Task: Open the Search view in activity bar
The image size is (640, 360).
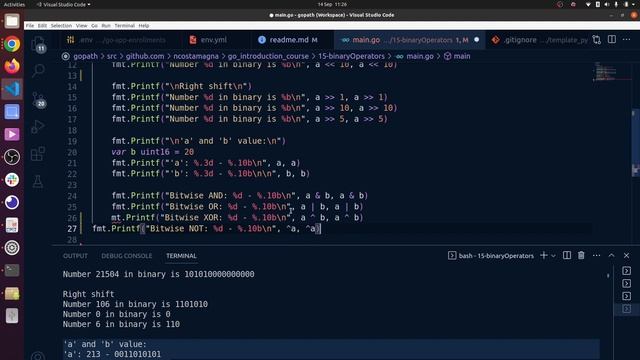Action: point(38,71)
